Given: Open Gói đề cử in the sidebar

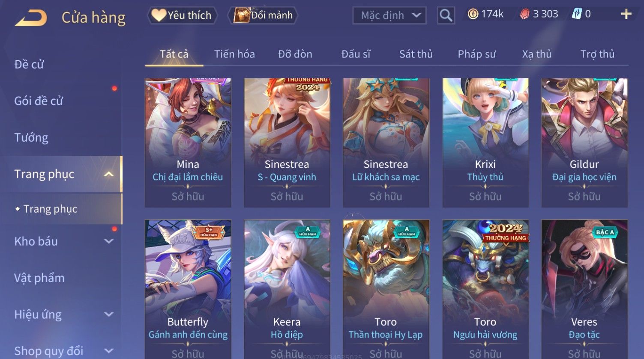Looking at the screenshot, I should [39, 101].
